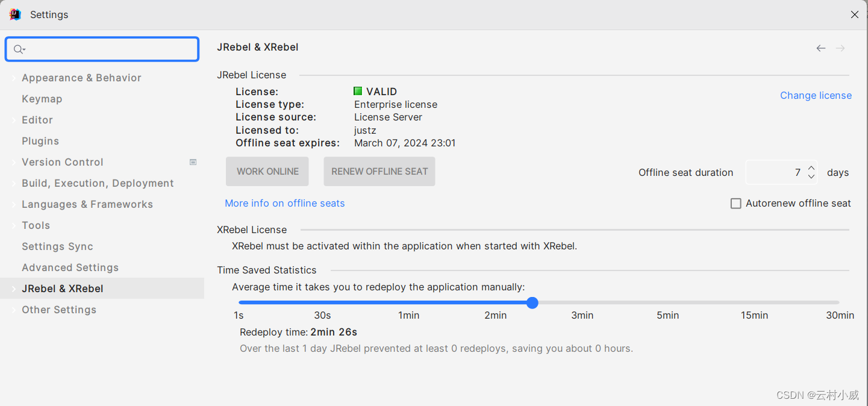
Task: Focus the settings search field
Action: 102,49
